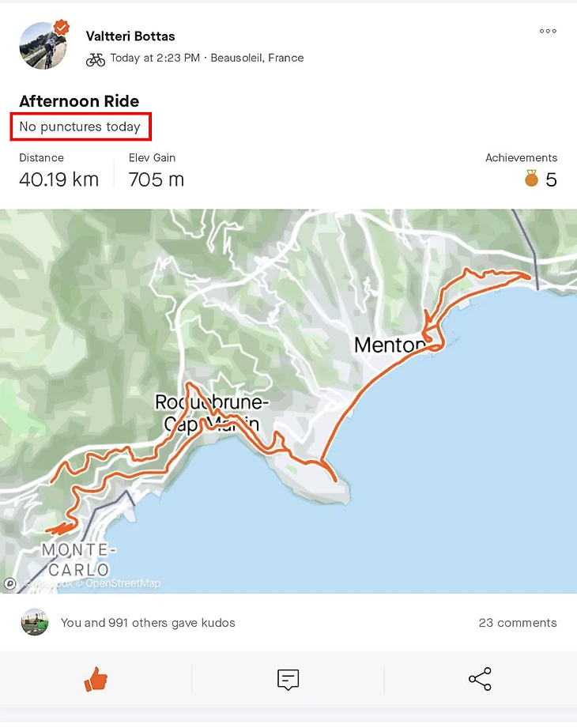Click the Valtteri Bottas name link
This screenshot has height=728, width=577.
[x=130, y=36]
